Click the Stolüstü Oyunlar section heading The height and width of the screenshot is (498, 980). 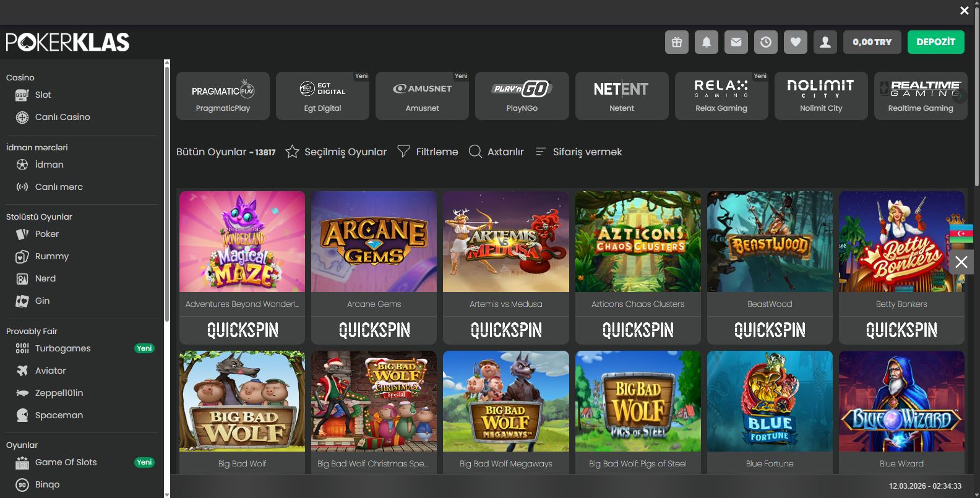pos(39,217)
